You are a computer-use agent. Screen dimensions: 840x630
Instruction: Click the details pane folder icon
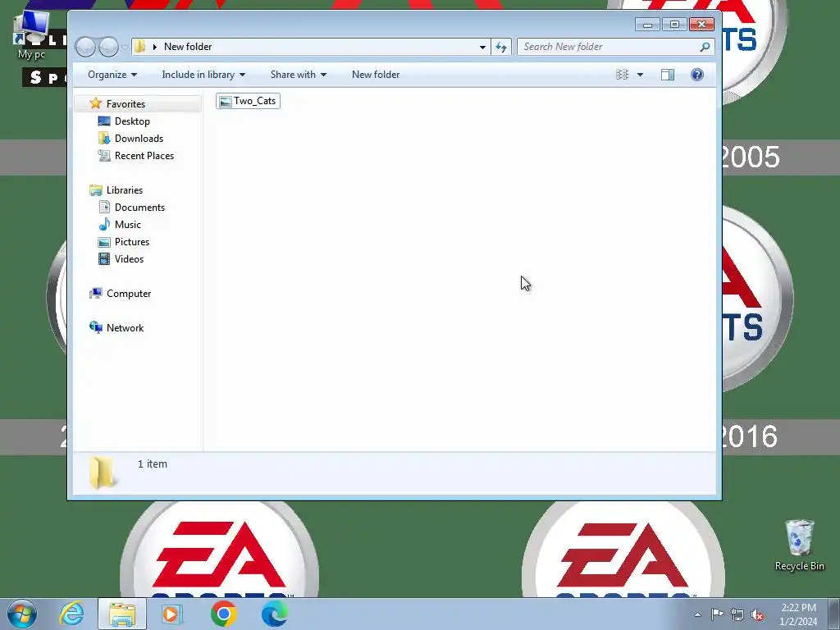tap(102, 473)
